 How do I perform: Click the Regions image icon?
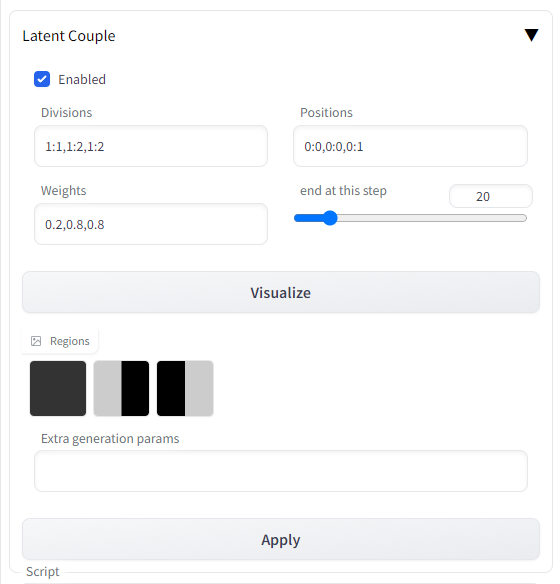[x=36, y=341]
